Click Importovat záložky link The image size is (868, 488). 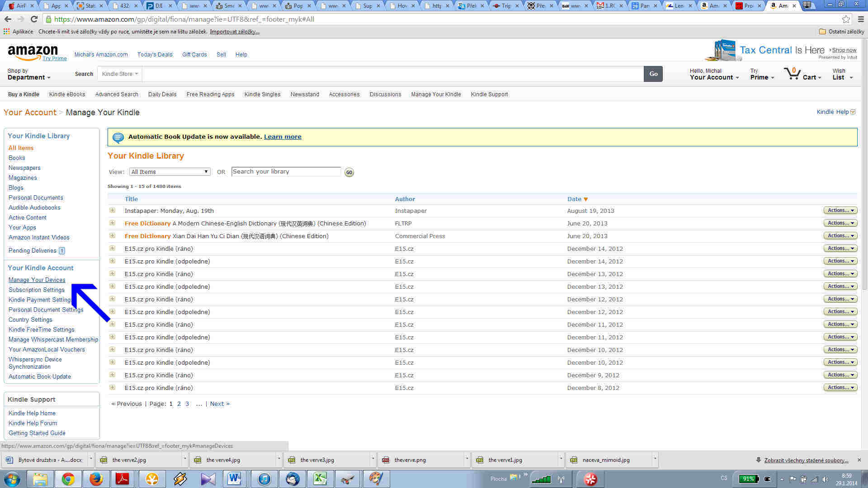(x=235, y=32)
